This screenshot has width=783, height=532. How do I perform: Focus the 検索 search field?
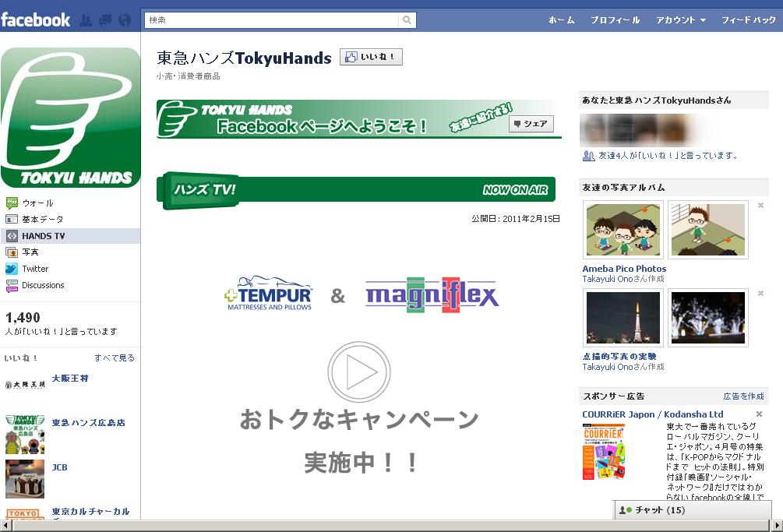(272, 20)
